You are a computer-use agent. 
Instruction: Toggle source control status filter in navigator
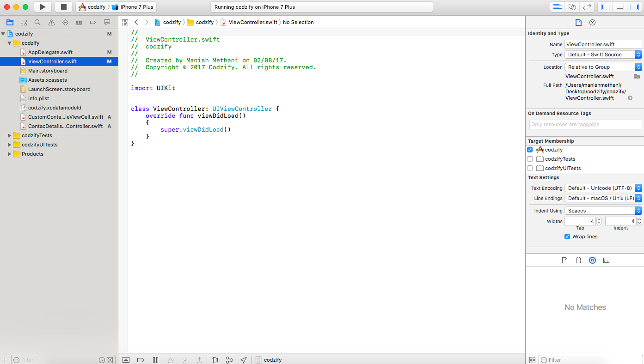point(110,360)
